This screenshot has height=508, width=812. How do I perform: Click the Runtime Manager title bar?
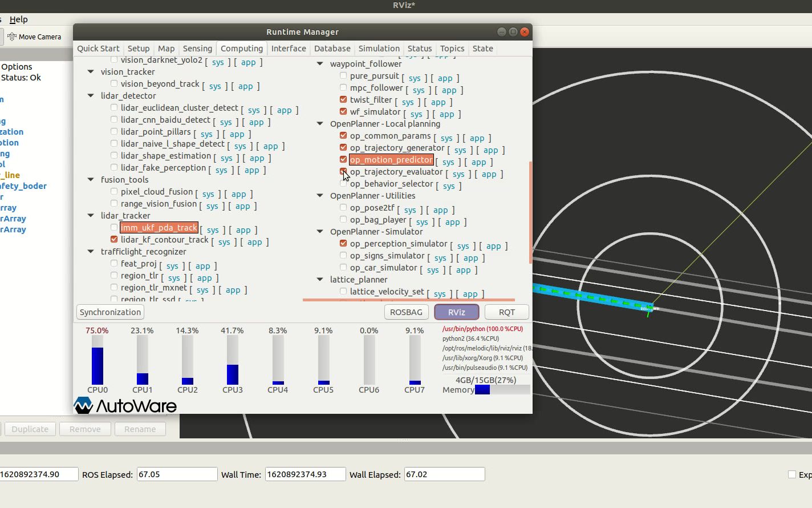(302, 32)
